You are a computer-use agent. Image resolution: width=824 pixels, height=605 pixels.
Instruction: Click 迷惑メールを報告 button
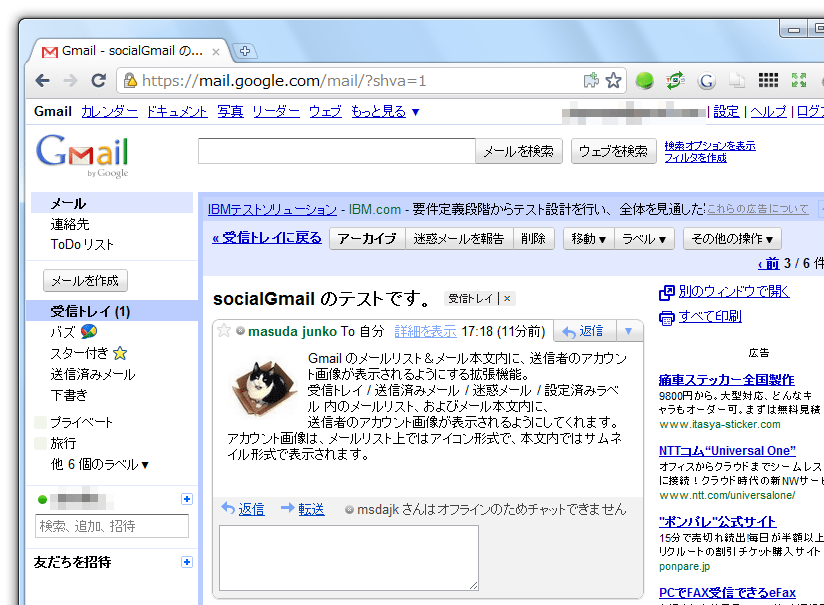pyautogui.click(x=459, y=239)
